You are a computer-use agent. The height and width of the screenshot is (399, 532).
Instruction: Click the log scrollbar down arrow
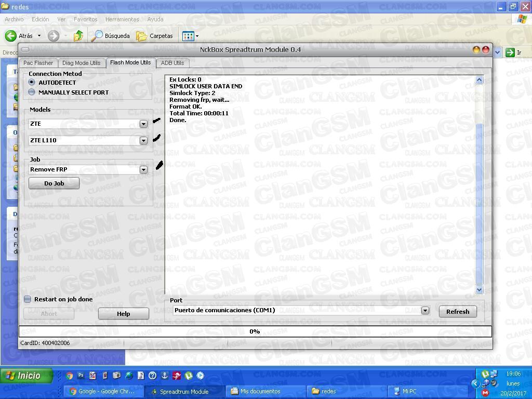(479, 289)
